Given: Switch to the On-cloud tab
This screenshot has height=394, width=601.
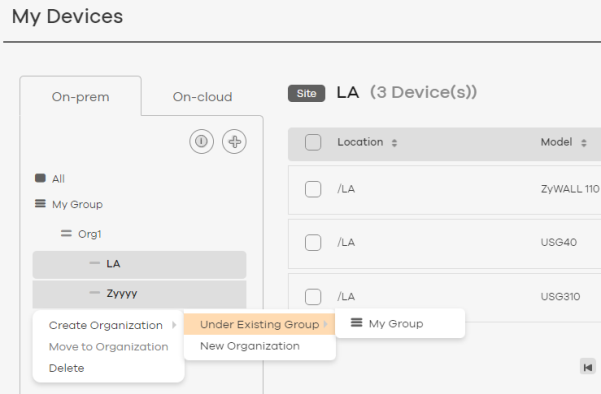Looking at the screenshot, I should [202, 97].
